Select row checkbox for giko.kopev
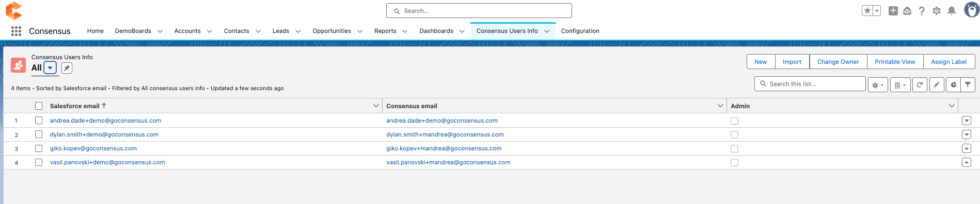980x204 pixels. coord(39,148)
